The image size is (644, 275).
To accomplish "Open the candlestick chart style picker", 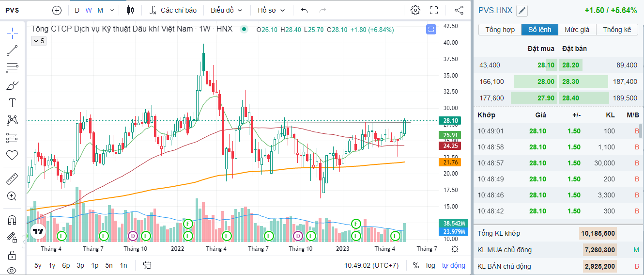I will pyautogui.click(x=130, y=10).
